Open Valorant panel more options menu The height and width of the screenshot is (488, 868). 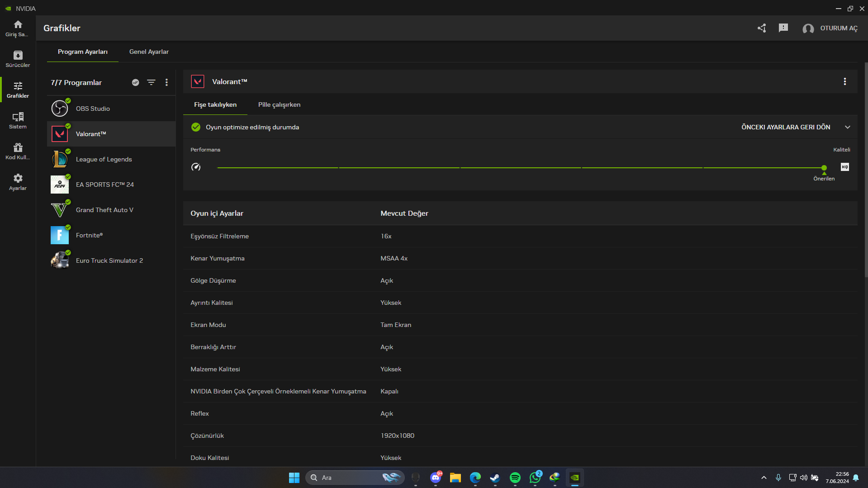point(844,81)
